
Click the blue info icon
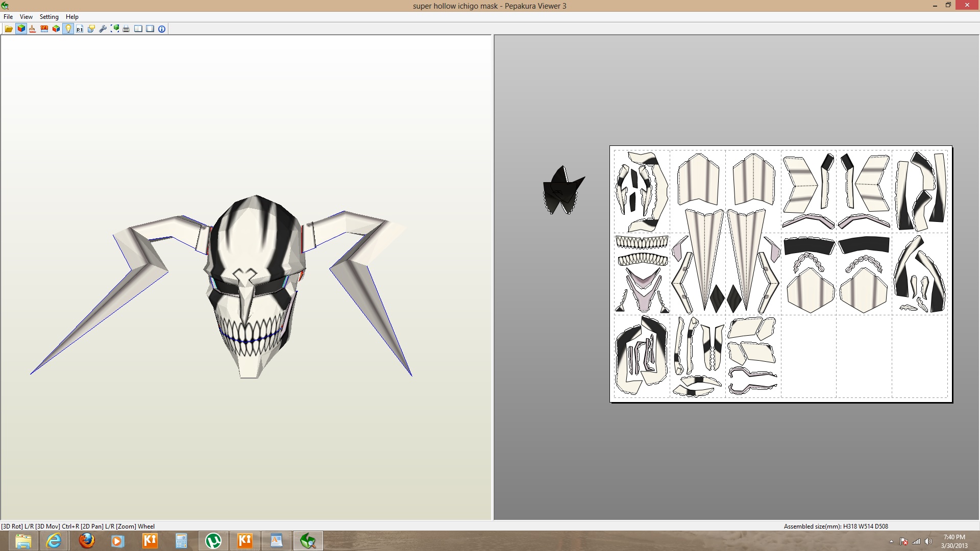click(162, 29)
